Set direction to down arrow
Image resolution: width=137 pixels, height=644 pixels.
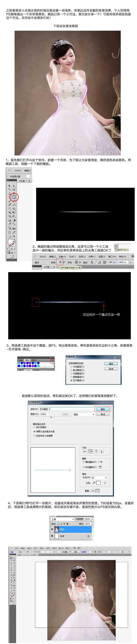coord(102,451)
